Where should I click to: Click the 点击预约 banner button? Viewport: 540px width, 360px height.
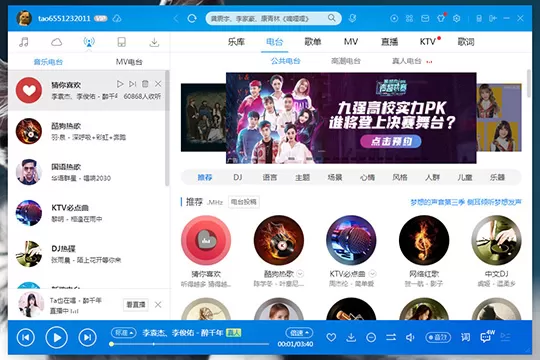click(x=391, y=142)
